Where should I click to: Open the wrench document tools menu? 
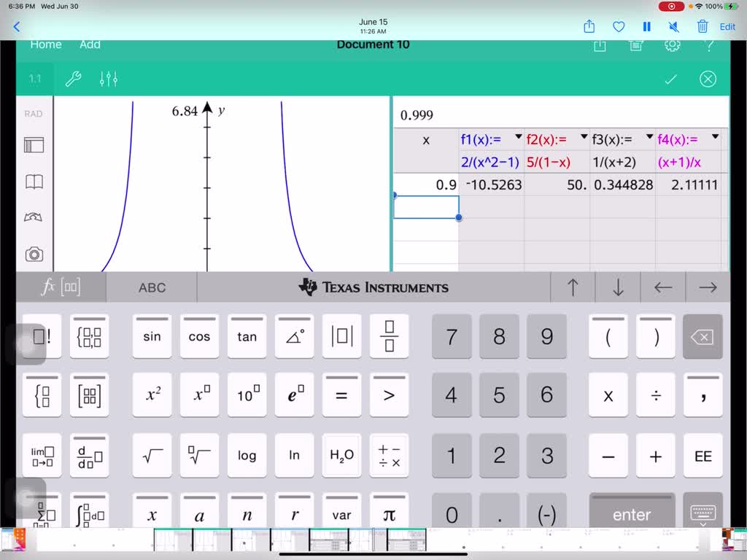click(72, 79)
